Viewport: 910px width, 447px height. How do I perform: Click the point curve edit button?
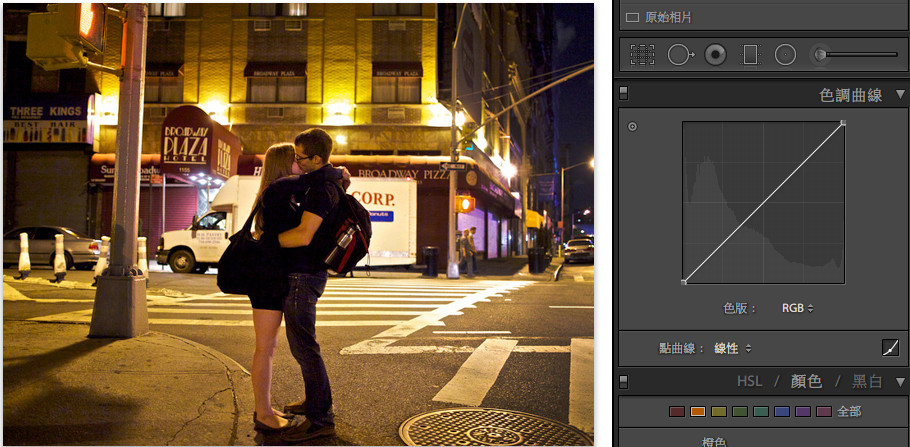pos(890,348)
